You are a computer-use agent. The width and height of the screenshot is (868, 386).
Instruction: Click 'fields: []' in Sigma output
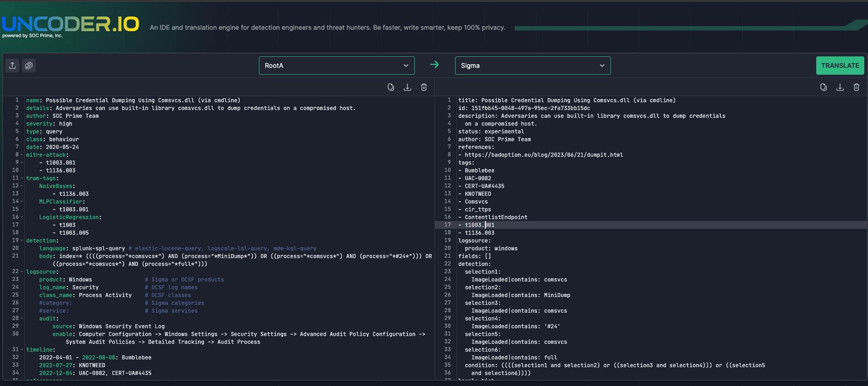coord(475,256)
